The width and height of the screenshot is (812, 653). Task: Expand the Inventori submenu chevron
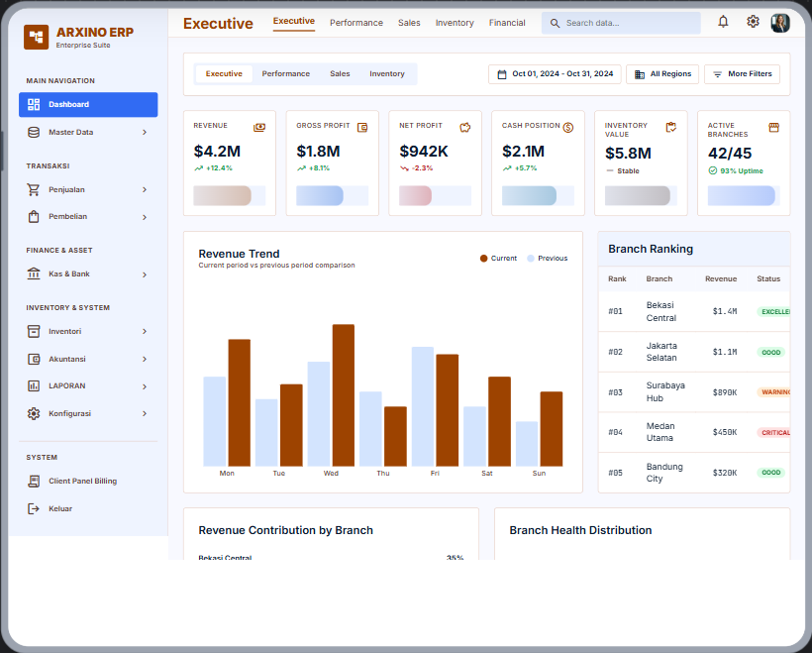point(145,331)
